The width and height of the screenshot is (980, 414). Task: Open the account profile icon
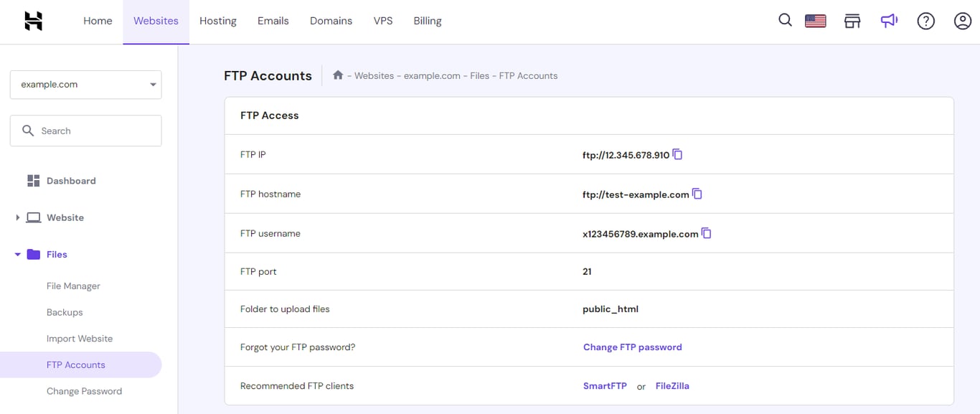(x=962, y=21)
